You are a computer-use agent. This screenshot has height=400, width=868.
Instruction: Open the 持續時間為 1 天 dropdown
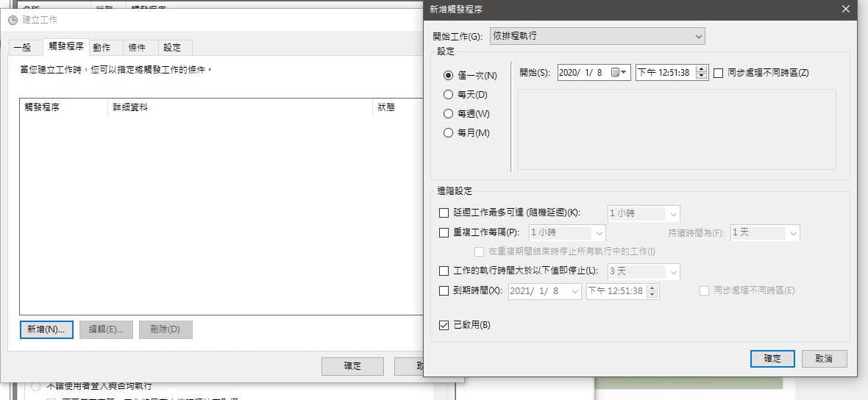765,233
